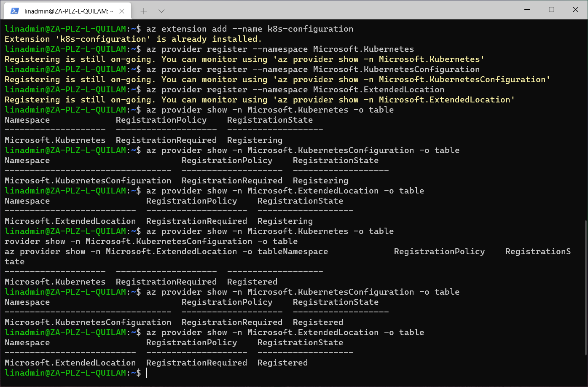Click the wrapped 'tate' text line
This screenshot has width=588, height=387.
point(15,262)
